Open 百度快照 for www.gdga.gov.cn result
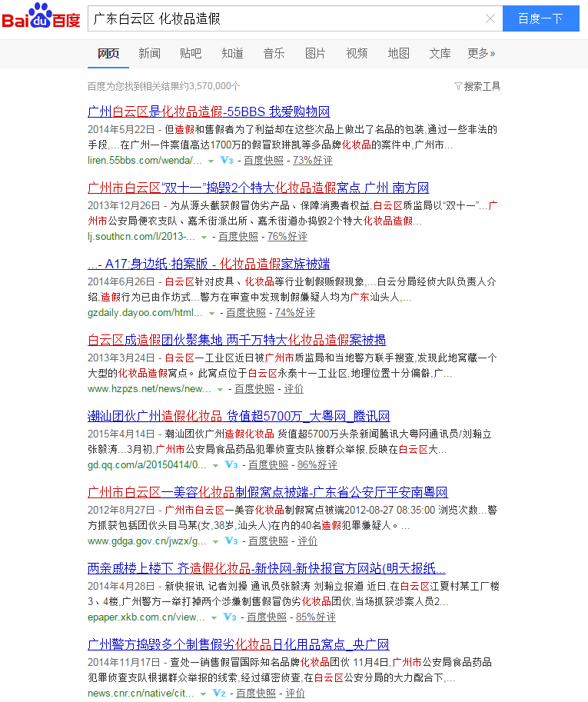The image size is (588, 702). 268,541
